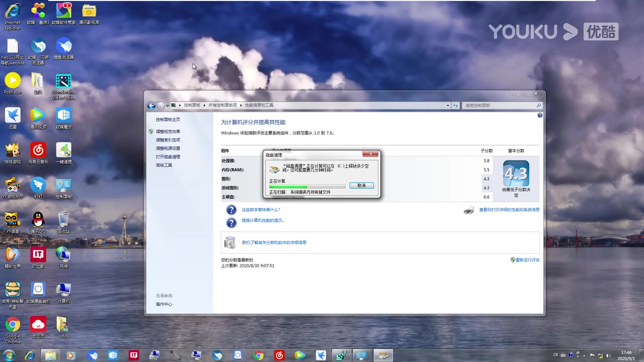
Task: Click the 处理器 score 5.8
Action: (x=486, y=161)
